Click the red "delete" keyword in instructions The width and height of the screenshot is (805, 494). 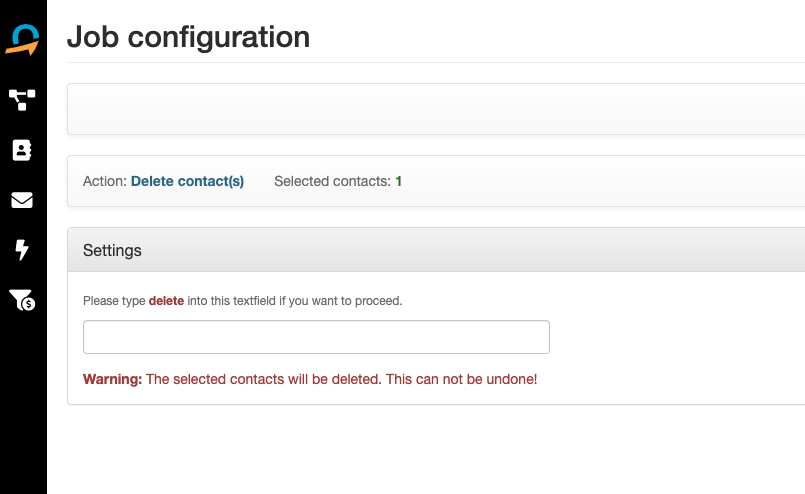(166, 300)
